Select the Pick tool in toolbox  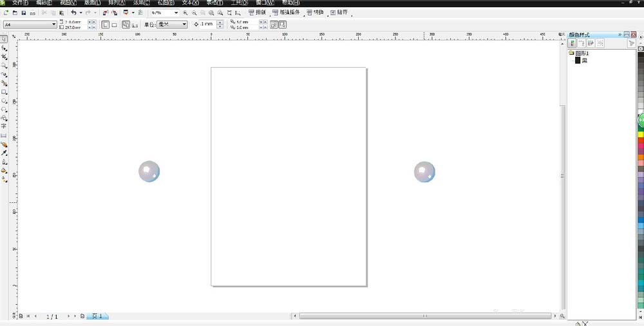coord(4,39)
